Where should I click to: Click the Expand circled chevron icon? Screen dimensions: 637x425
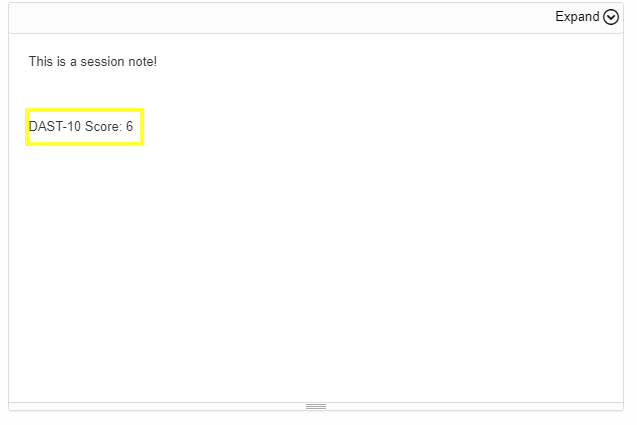(x=611, y=17)
